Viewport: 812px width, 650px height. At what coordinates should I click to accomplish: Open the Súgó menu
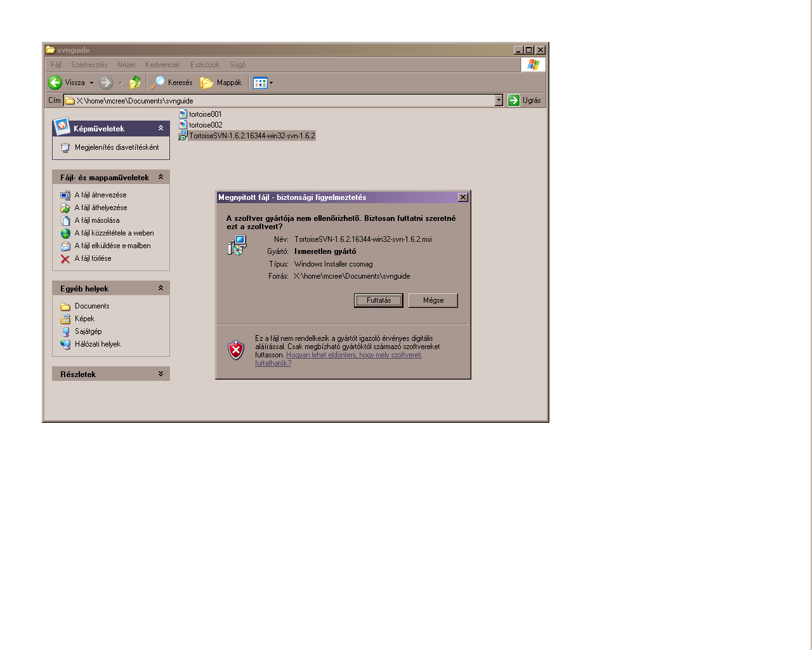[x=238, y=65]
